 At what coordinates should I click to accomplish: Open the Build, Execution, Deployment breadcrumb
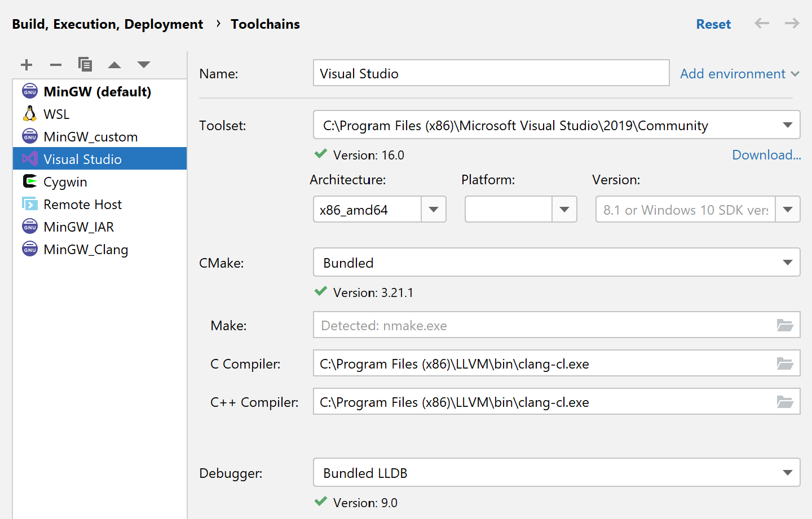pos(108,24)
